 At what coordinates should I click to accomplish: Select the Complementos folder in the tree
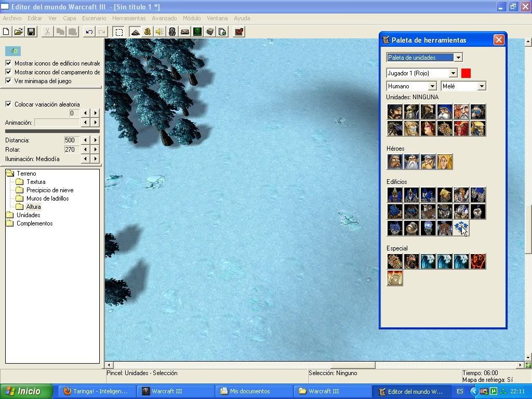35,223
